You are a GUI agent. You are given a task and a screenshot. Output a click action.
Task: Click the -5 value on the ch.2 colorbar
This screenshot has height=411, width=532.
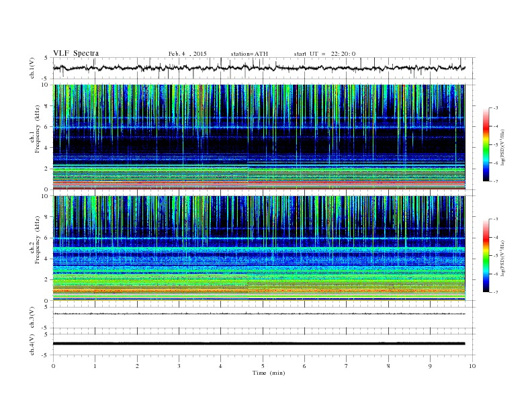[496, 256]
